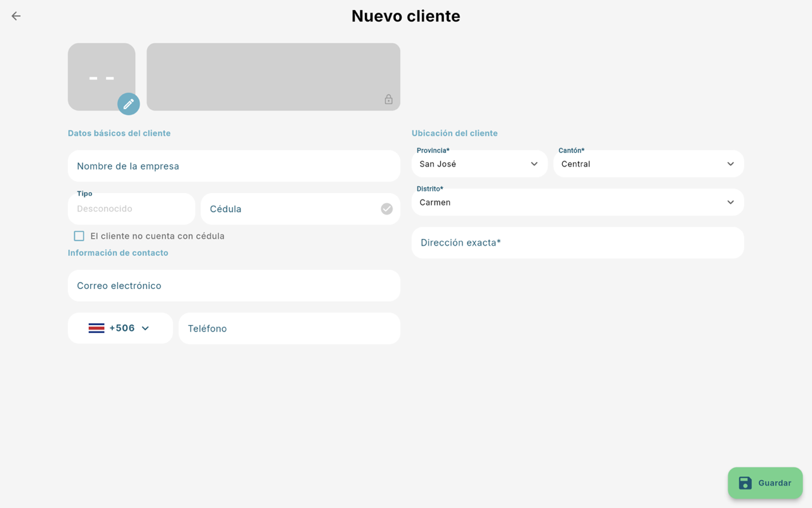Viewport: 812px width, 508px height.
Task: Click the pencil edit icon on avatar
Action: click(x=129, y=104)
